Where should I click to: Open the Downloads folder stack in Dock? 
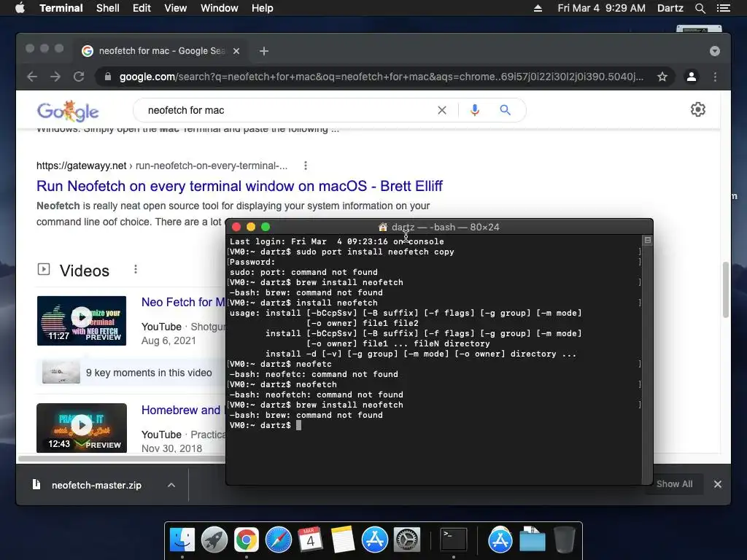532,540
